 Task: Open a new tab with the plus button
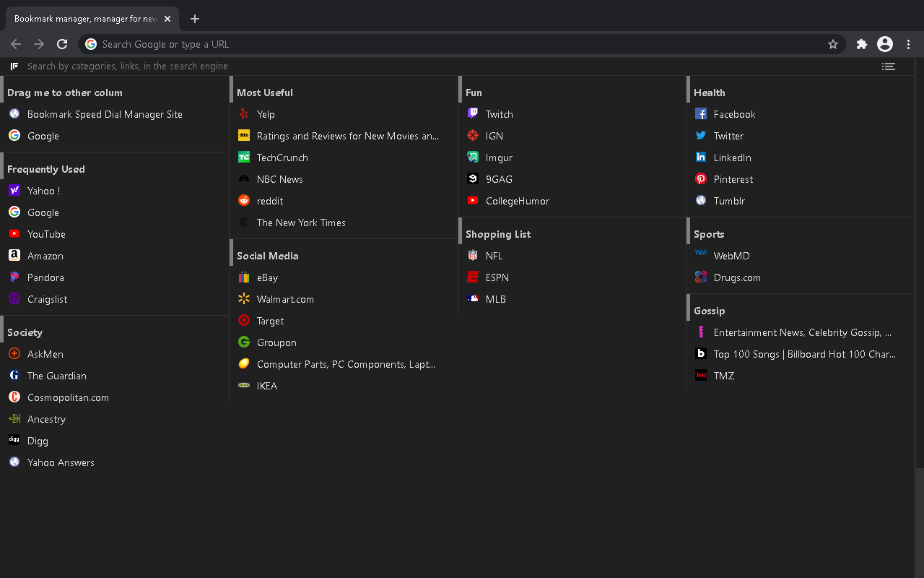click(195, 19)
